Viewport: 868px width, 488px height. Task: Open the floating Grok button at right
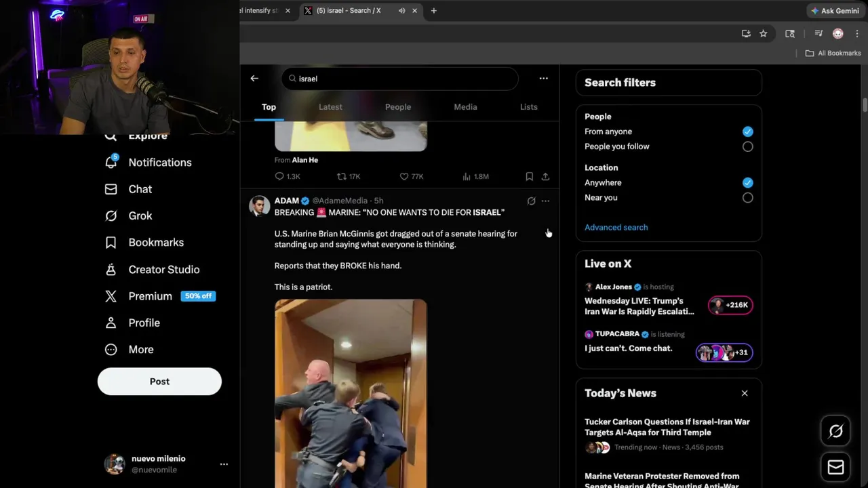point(835,431)
